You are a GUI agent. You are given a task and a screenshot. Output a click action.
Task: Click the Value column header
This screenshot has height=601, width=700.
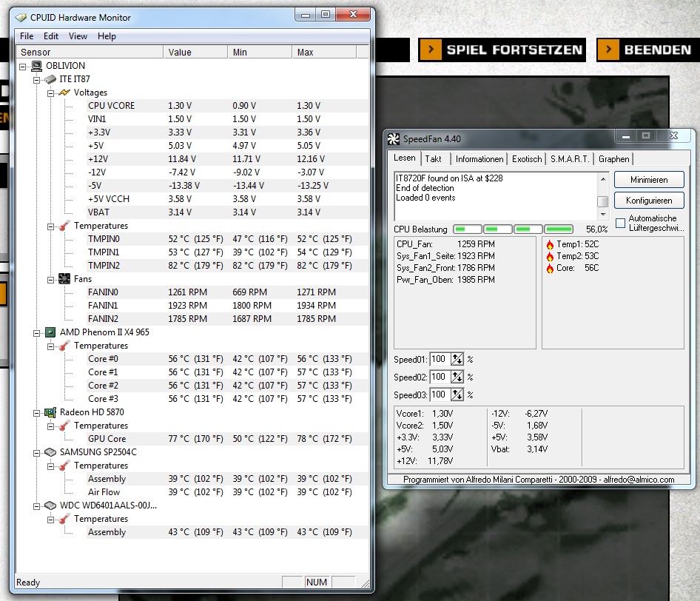195,53
